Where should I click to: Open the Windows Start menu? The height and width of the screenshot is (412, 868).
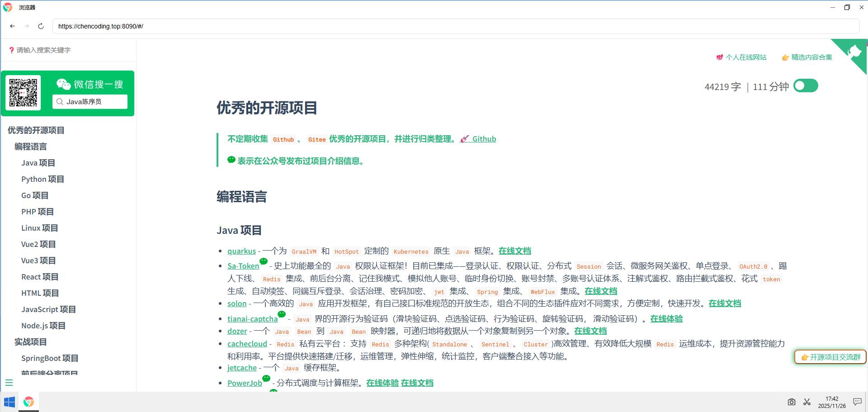(x=9, y=402)
